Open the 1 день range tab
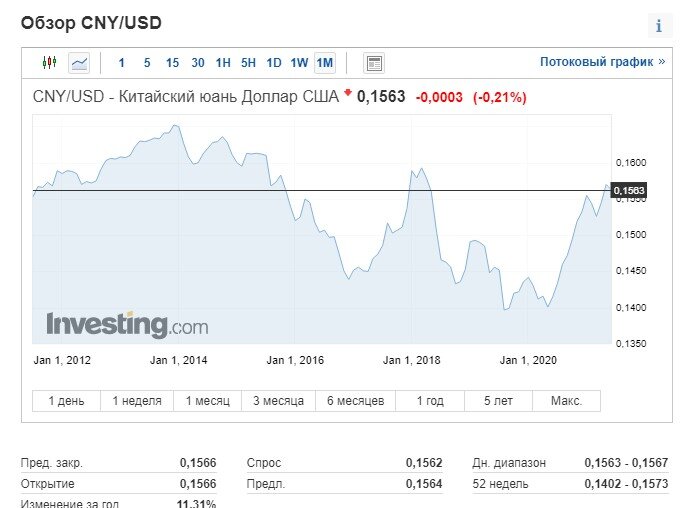This screenshot has height=508, width=687. [66, 401]
